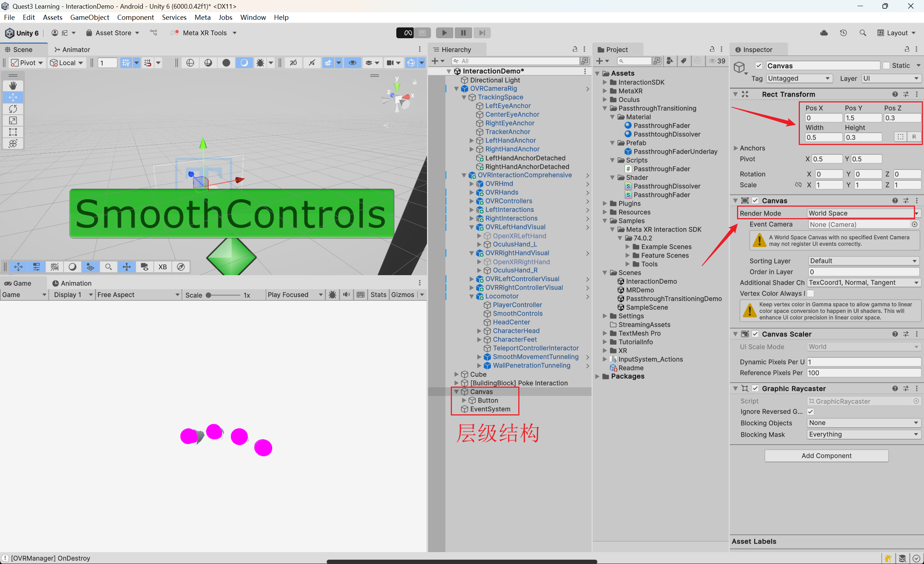Click the global search magnifier icon
This screenshot has height=564, width=924.
[x=863, y=33]
